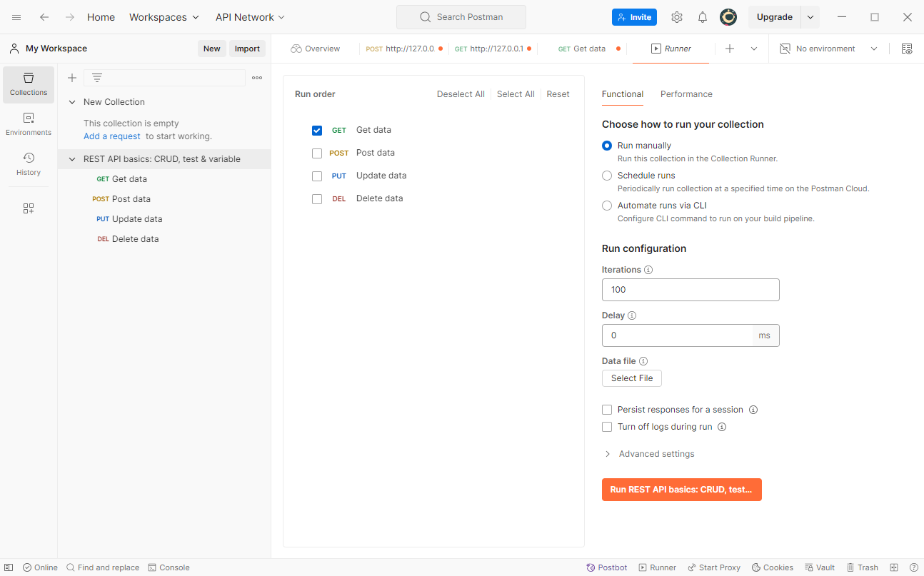
Task: Switch to the POST http://127.0.0 tab
Action: pos(403,49)
